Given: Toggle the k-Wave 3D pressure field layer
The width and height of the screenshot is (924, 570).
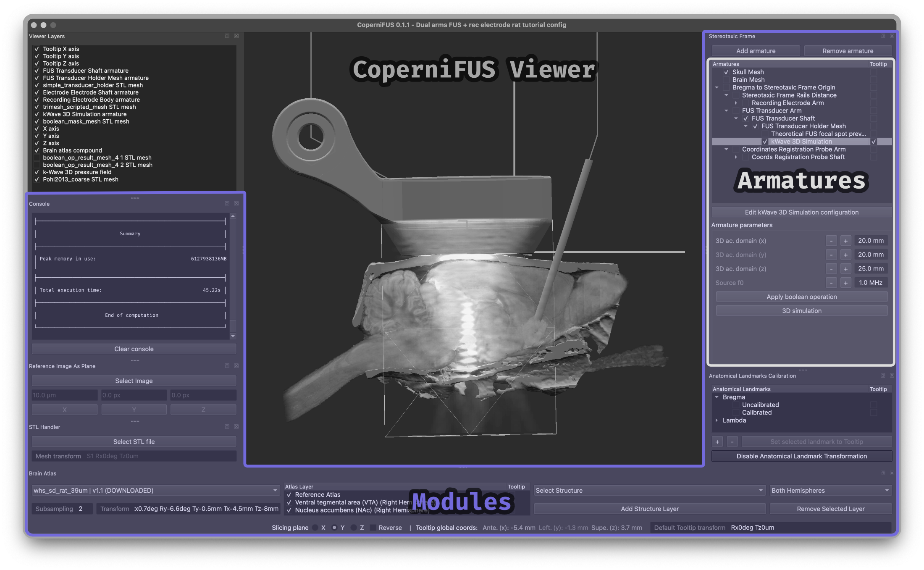Looking at the screenshot, I should [37, 172].
